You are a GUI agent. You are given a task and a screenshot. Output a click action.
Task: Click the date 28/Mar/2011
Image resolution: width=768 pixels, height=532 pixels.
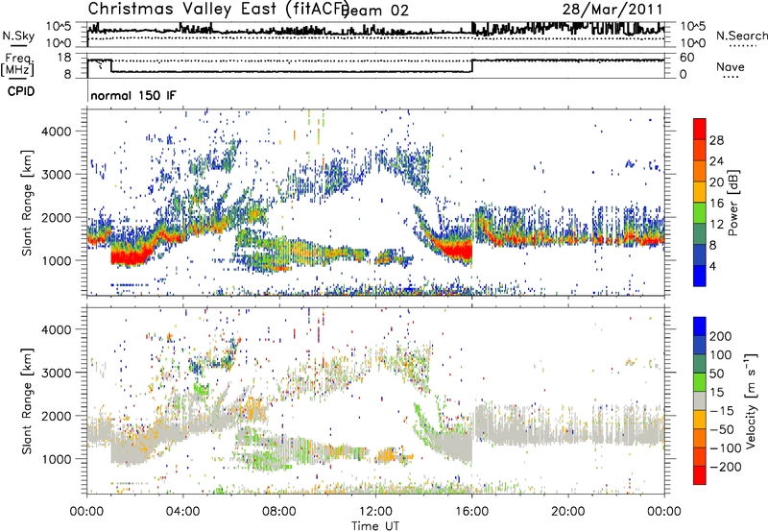pyautogui.click(x=612, y=9)
